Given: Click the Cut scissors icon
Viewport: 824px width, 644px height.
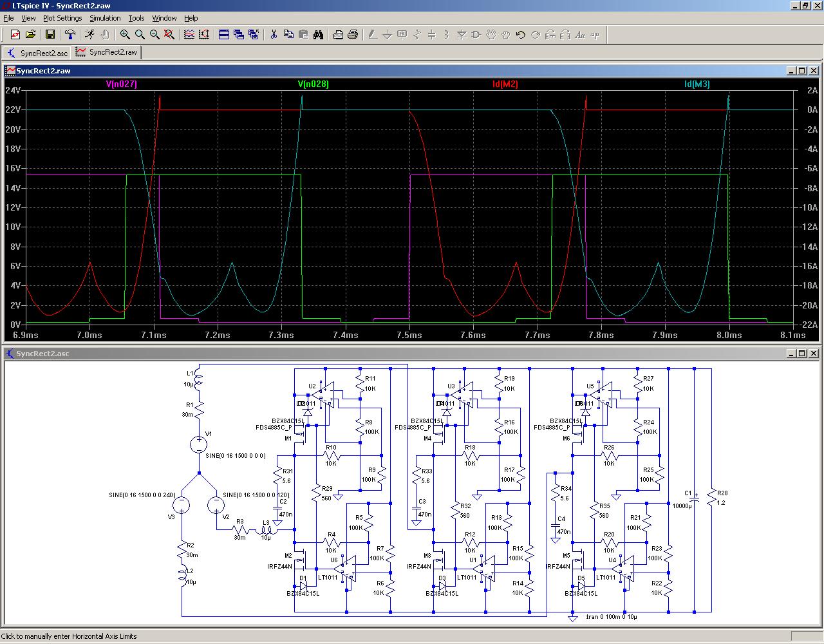Looking at the screenshot, I should click(273, 35).
